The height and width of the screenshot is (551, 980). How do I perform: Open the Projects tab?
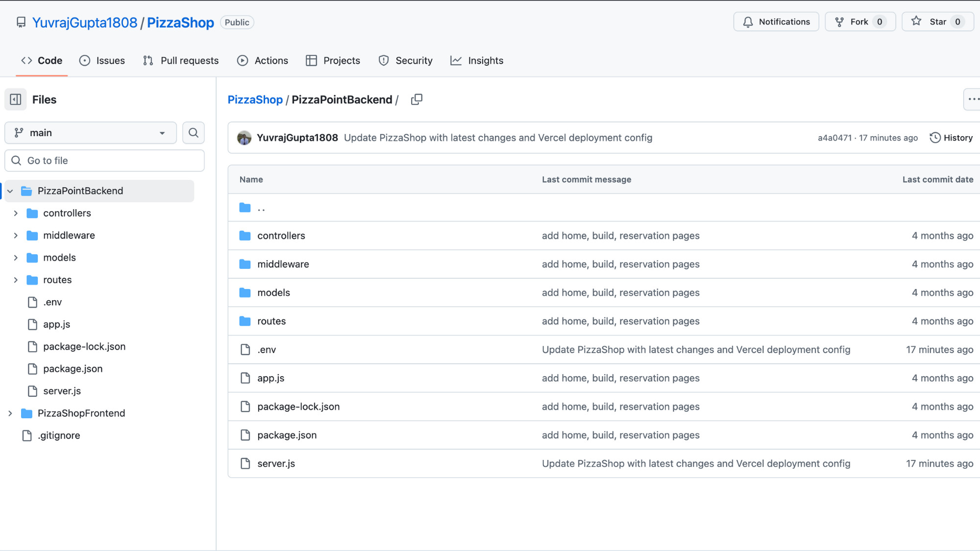pos(333,61)
